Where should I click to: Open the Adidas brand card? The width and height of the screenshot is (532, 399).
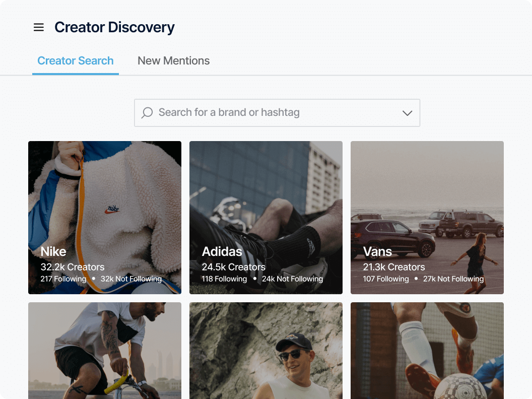[265, 218]
